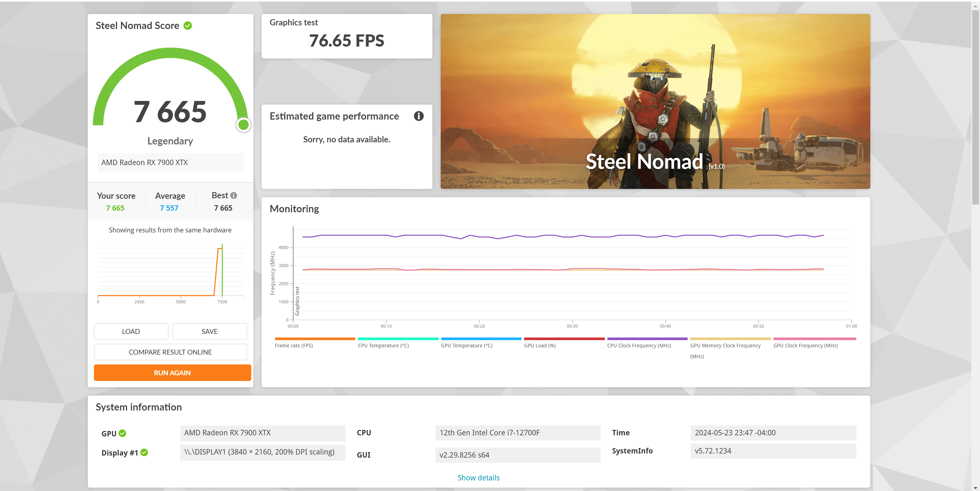Viewport: 980px width, 491px height.
Task: Open the Show details link
Action: pyautogui.click(x=478, y=478)
